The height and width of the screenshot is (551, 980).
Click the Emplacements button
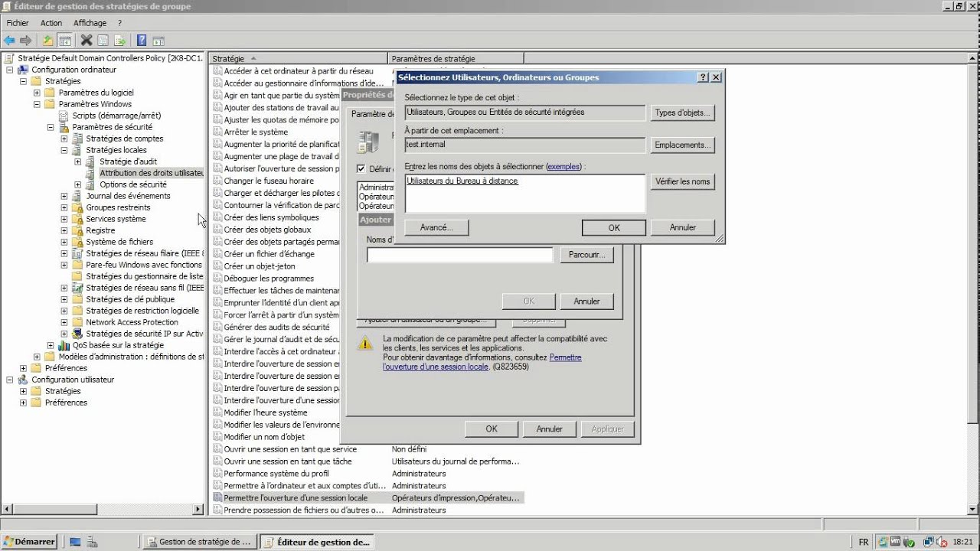click(683, 145)
